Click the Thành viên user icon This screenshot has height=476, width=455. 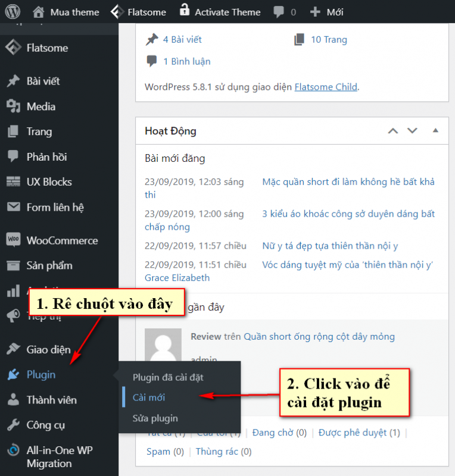click(13, 399)
